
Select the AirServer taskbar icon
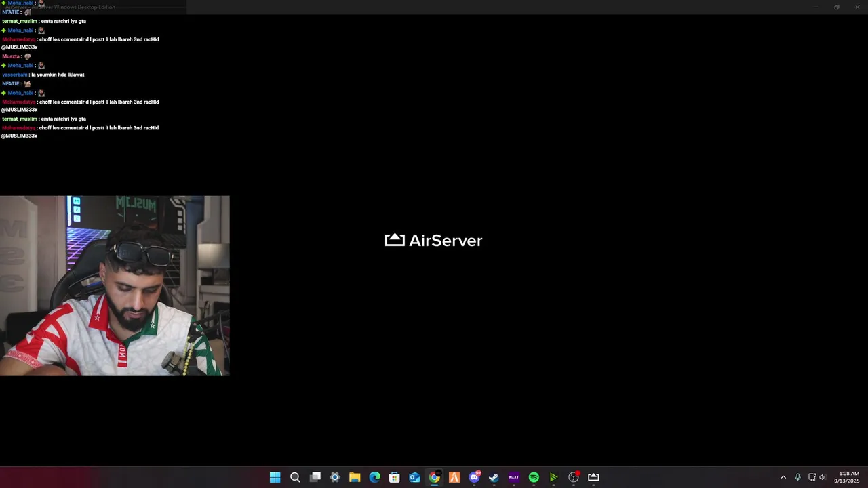click(593, 477)
